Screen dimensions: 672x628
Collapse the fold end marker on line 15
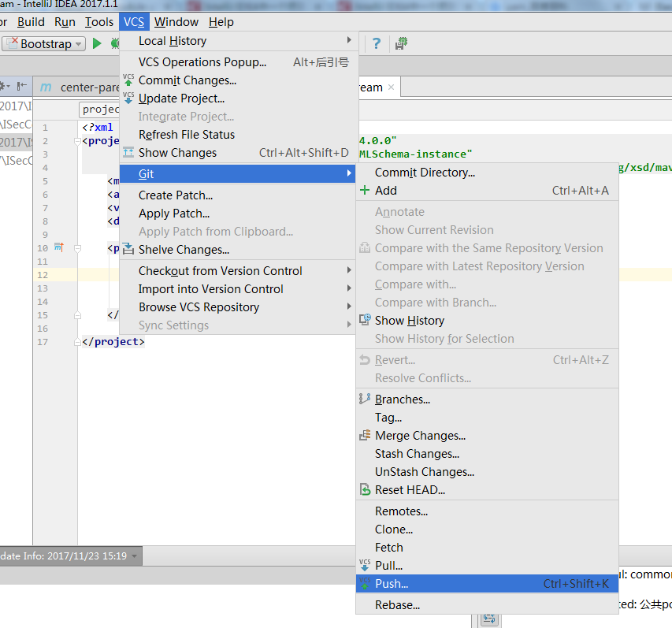[x=77, y=315]
